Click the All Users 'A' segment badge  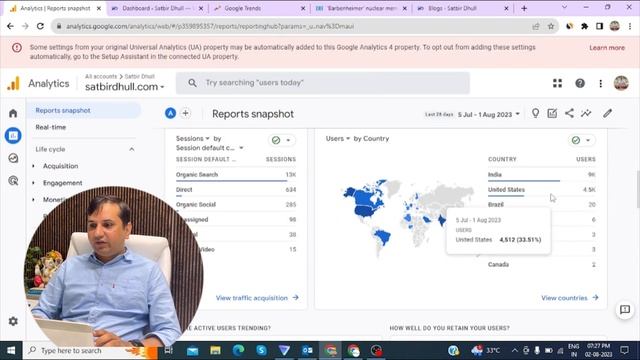click(171, 113)
